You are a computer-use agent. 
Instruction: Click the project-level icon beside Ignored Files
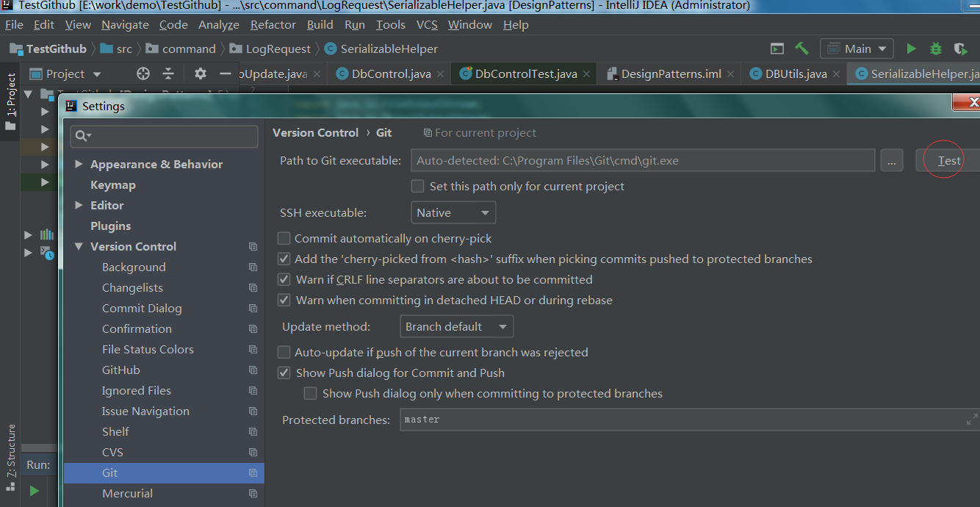253,391
